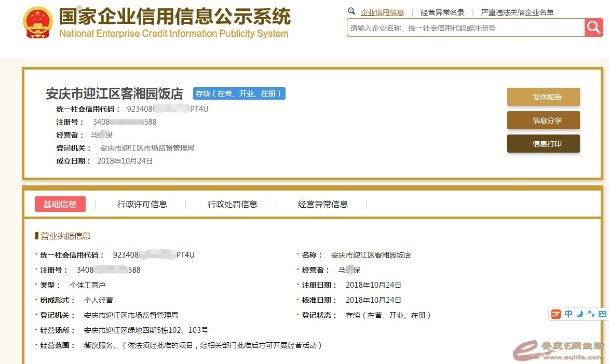Toggle the 中 Chinese input mode
This screenshot has height=364, width=609.
[x=569, y=314]
